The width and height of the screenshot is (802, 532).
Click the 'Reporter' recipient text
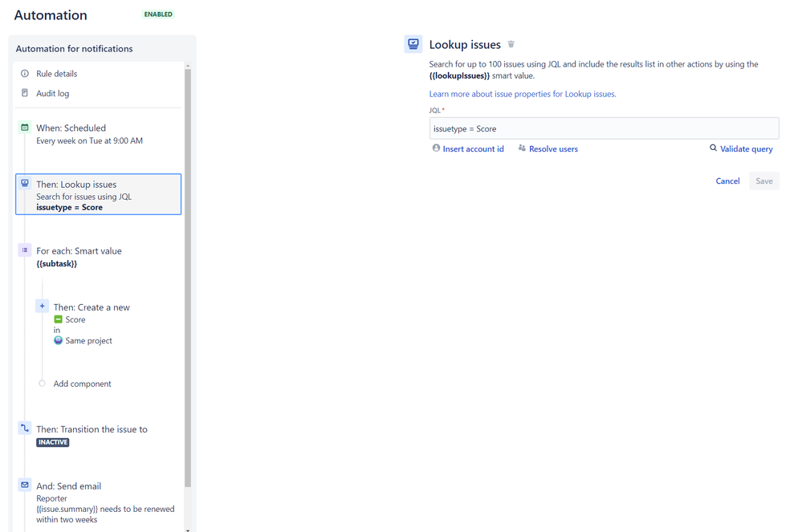[x=51, y=498]
